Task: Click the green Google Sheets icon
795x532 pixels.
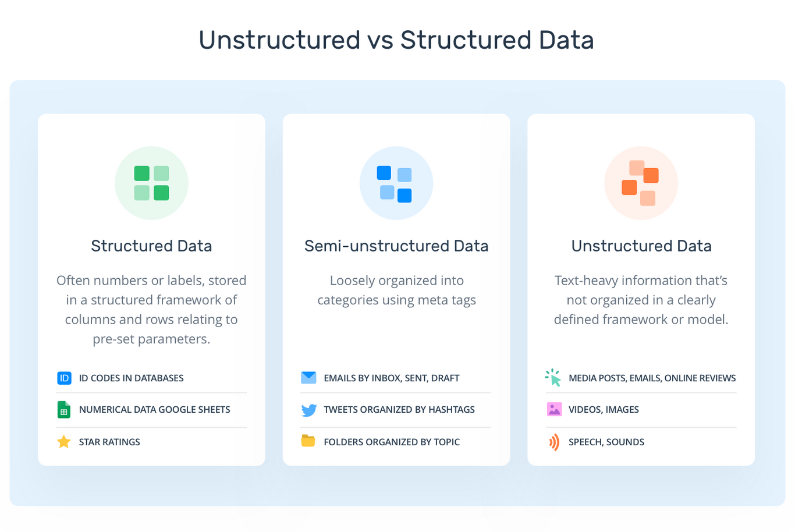Action: point(63,410)
